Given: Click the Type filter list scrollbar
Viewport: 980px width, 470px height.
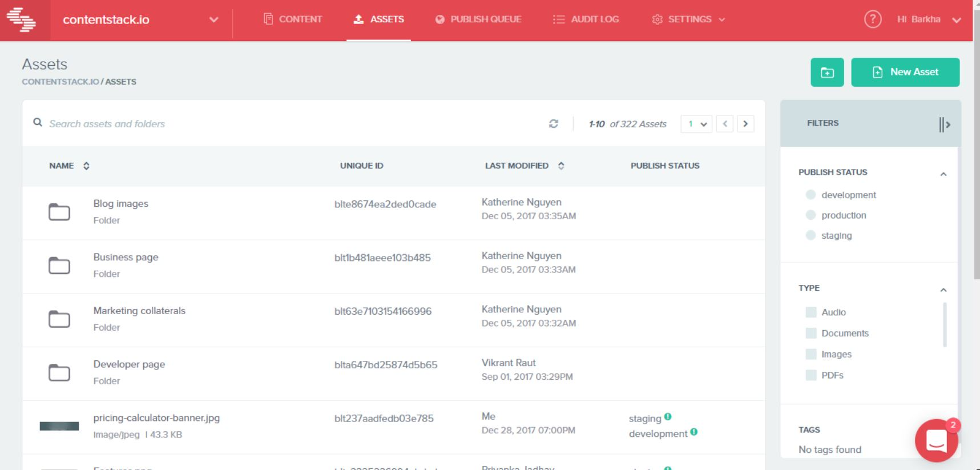Looking at the screenshot, I should point(945,324).
